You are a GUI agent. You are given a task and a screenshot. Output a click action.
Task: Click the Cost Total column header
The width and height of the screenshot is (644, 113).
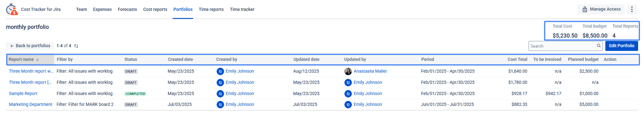point(517,60)
